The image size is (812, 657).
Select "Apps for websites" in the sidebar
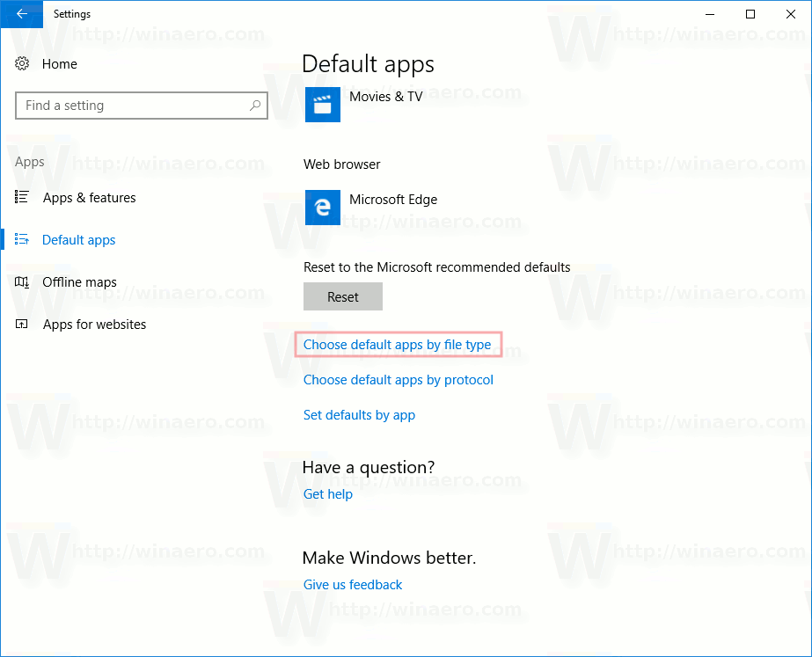click(x=94, y=324)
